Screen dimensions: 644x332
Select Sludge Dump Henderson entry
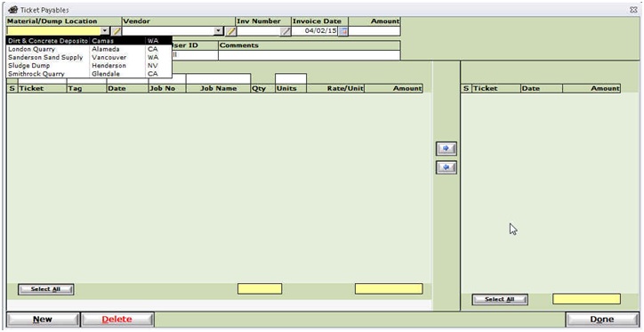coord(89,65)
